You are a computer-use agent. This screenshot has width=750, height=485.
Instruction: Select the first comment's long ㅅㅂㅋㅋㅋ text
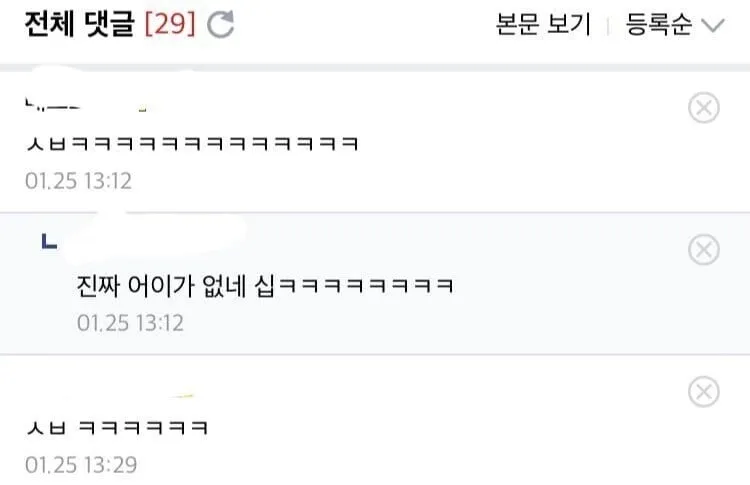[192, 143]
